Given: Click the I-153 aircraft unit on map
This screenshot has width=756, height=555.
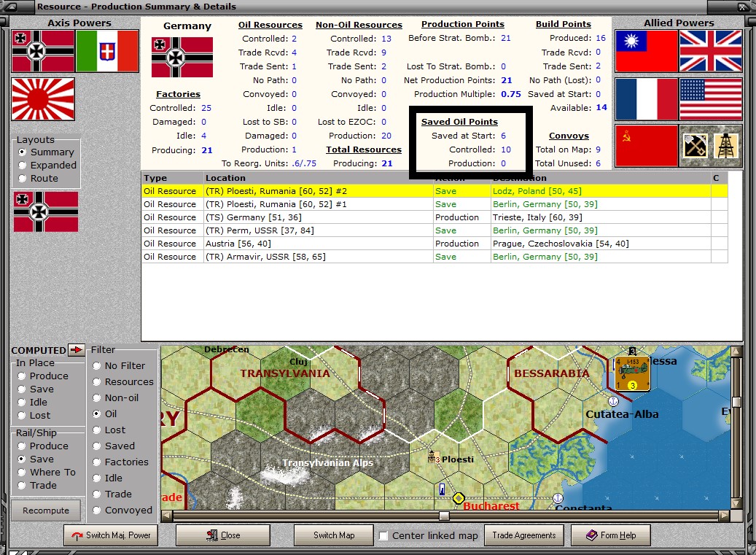Looking at the screenshot, I should click(632, 373).
